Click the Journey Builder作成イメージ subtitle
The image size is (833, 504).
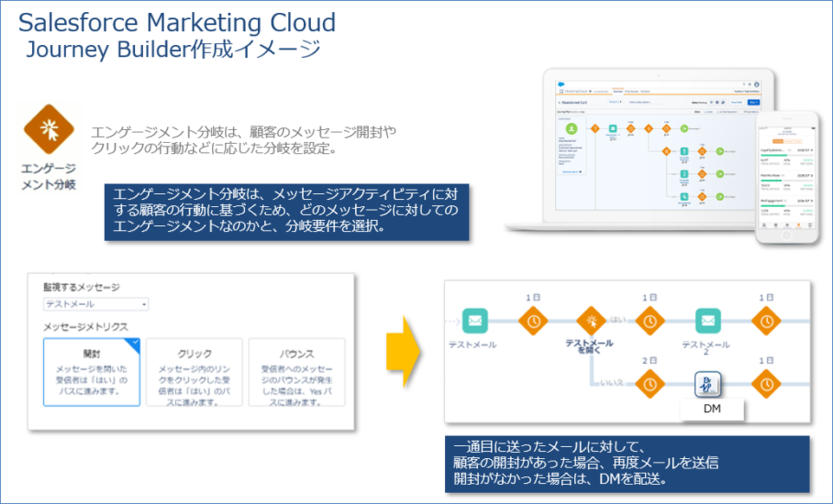pyautogui.click(x=174, y=48)
